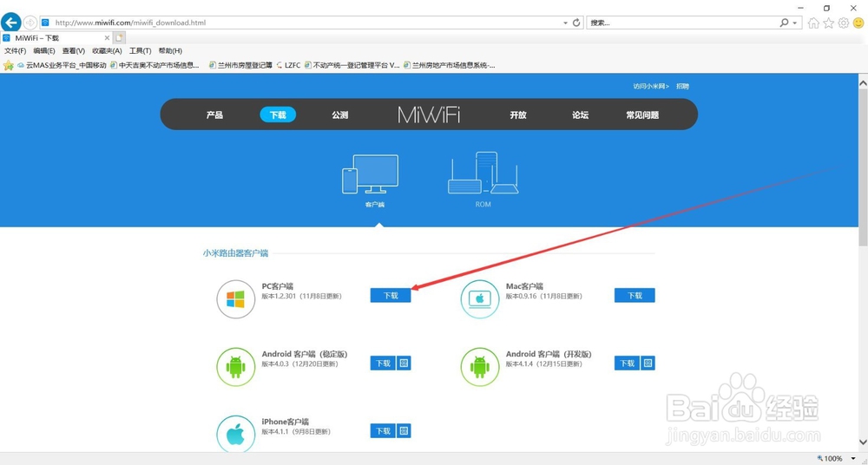The width and height of the screenshot is (868, 465).
Task: Go to 开放 in navigation bar
Action: [518, 115]
